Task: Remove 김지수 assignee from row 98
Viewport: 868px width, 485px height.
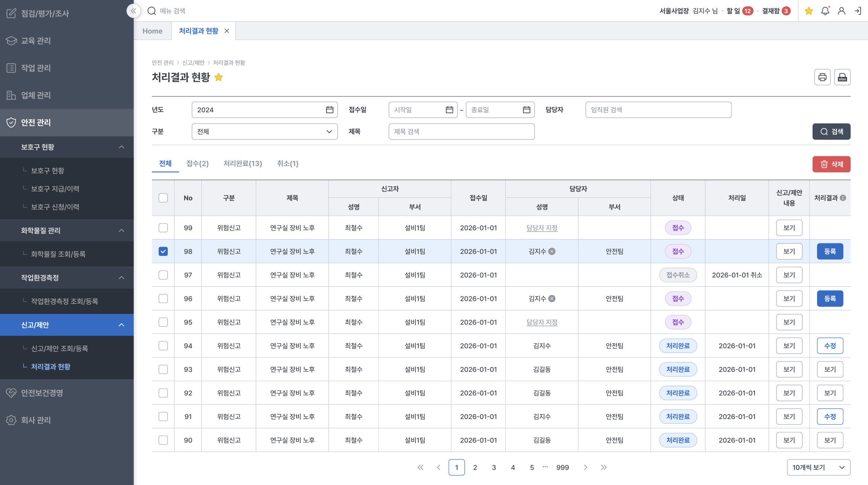Action: tap(552, 251)
